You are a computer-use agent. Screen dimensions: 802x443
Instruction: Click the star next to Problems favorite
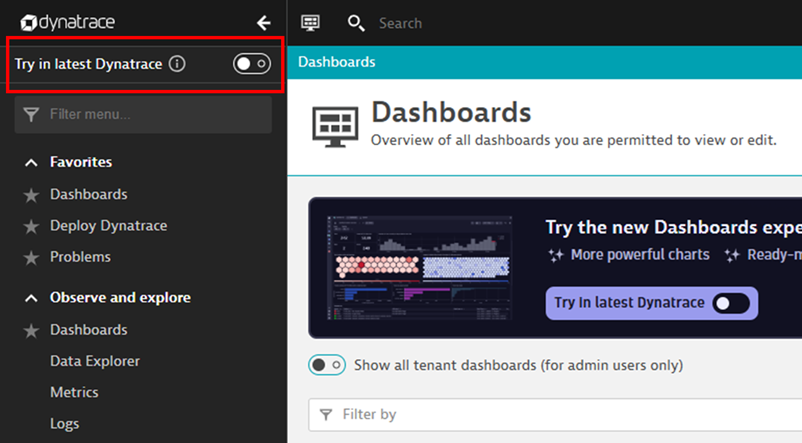(x=31, y=257)
